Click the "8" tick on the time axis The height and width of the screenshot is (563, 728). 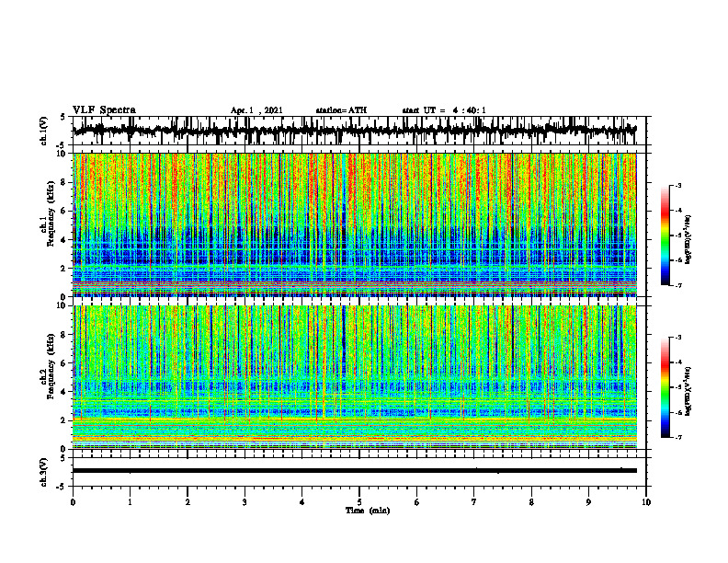[531, 502]
